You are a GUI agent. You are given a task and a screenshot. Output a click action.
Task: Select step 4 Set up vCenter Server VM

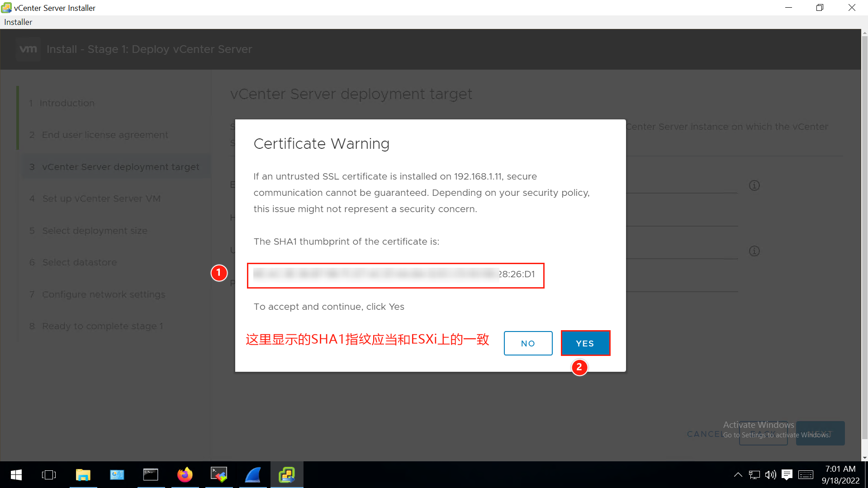click(x=95, y=199)
